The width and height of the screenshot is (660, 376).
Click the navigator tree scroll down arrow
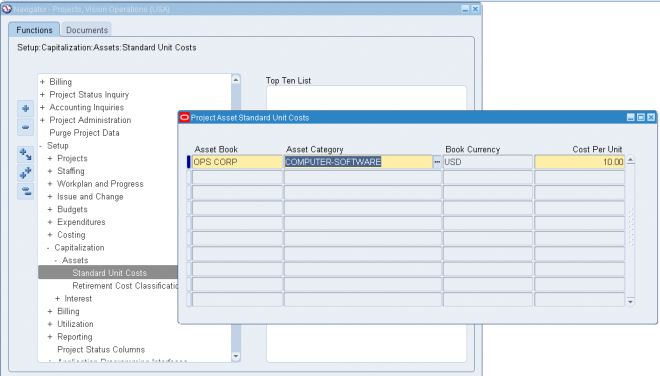click(236, 356)
